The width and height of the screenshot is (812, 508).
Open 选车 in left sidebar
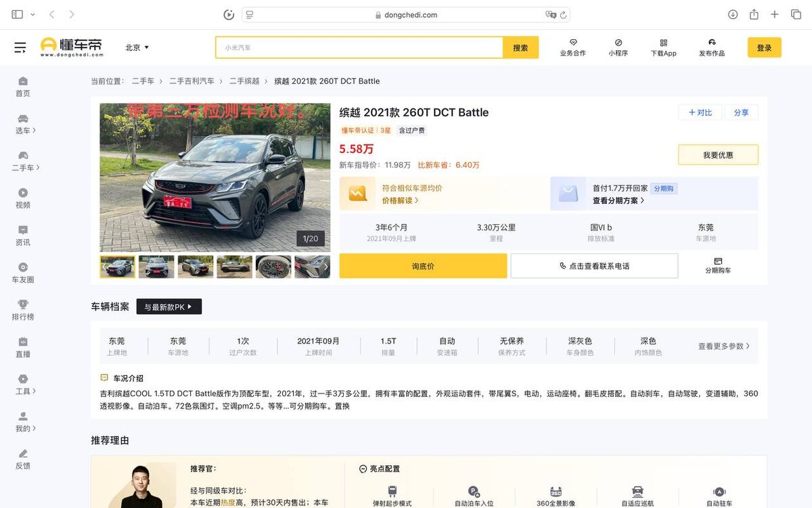click(24, 124)
